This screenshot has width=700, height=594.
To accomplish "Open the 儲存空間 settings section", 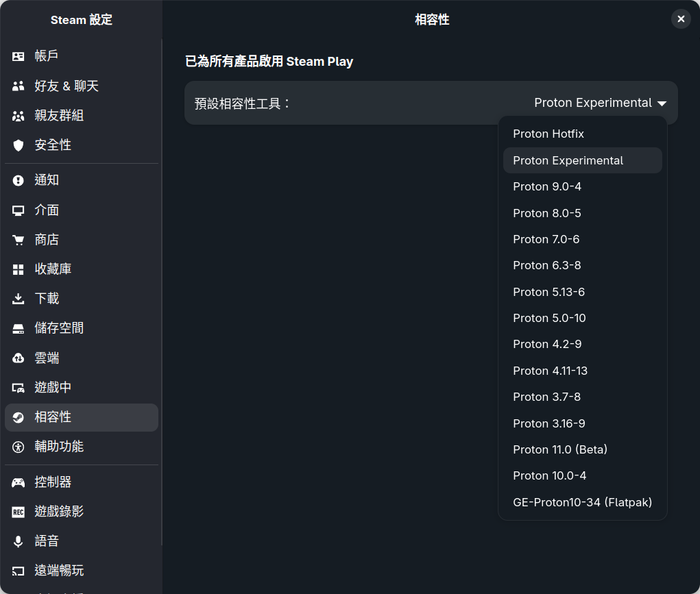I will [59, 328].
